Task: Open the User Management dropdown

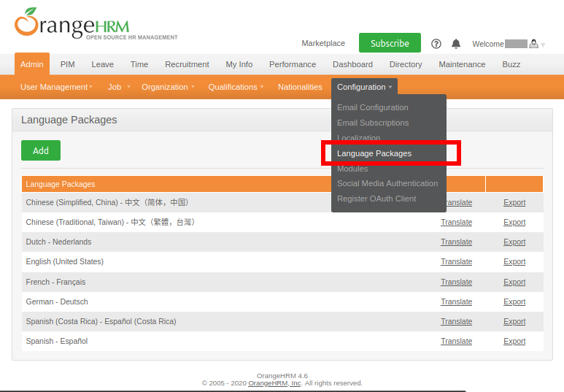Action: click(x=56, y=87)
